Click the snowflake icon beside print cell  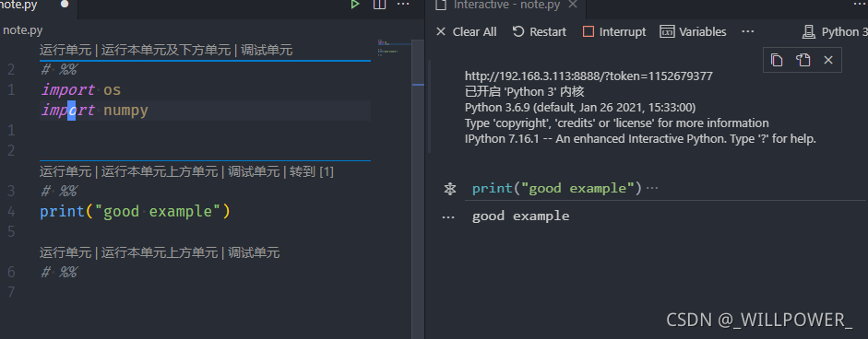point(450,189)
